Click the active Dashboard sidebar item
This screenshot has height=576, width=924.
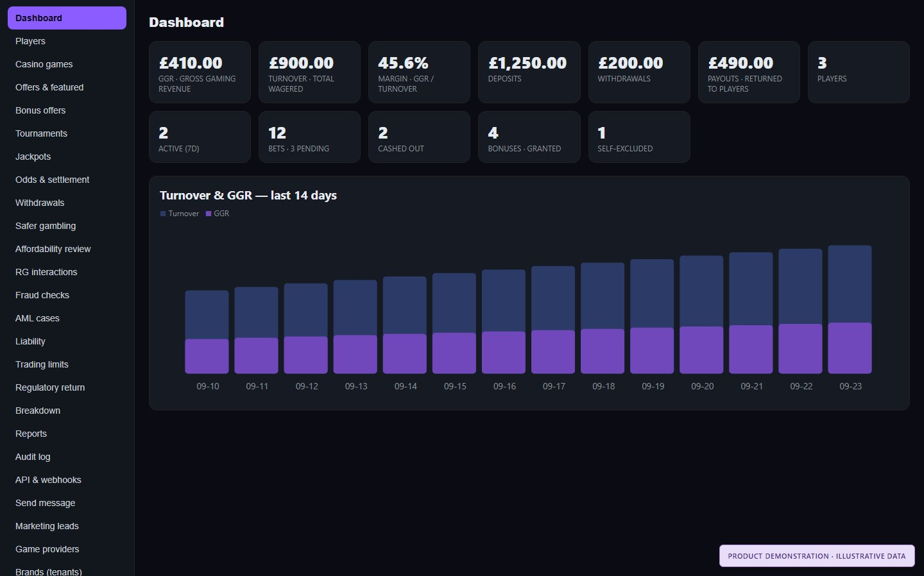pos(67,18)
